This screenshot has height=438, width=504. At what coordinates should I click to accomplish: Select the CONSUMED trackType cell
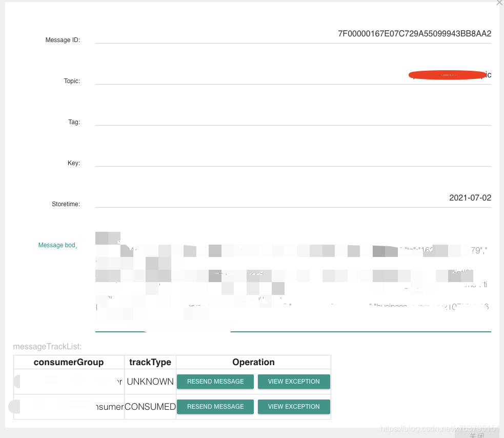tap(150, 407)
